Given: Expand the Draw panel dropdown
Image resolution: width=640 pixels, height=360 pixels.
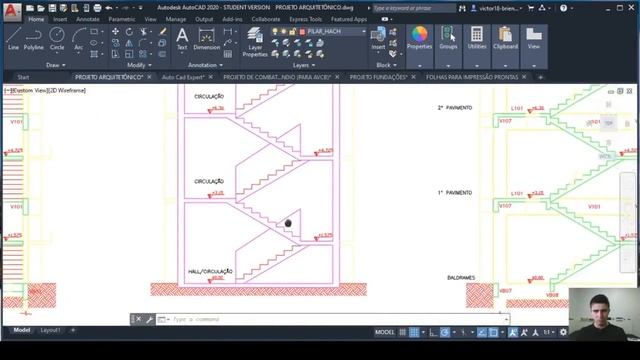Looking at the screenshot, I should click(x=56, y=65).
